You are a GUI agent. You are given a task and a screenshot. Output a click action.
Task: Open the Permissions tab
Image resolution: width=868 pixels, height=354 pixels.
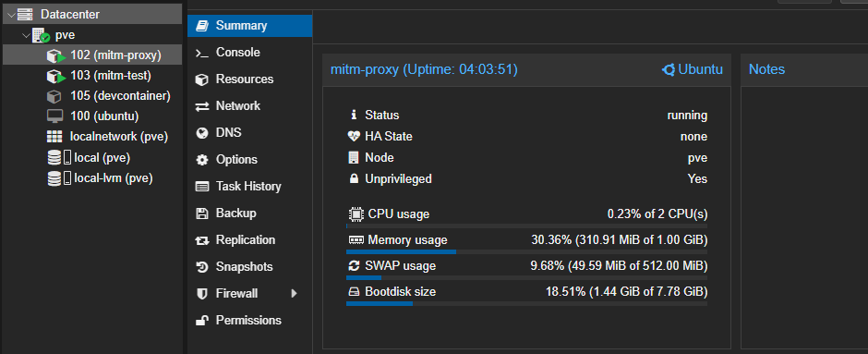249,320
